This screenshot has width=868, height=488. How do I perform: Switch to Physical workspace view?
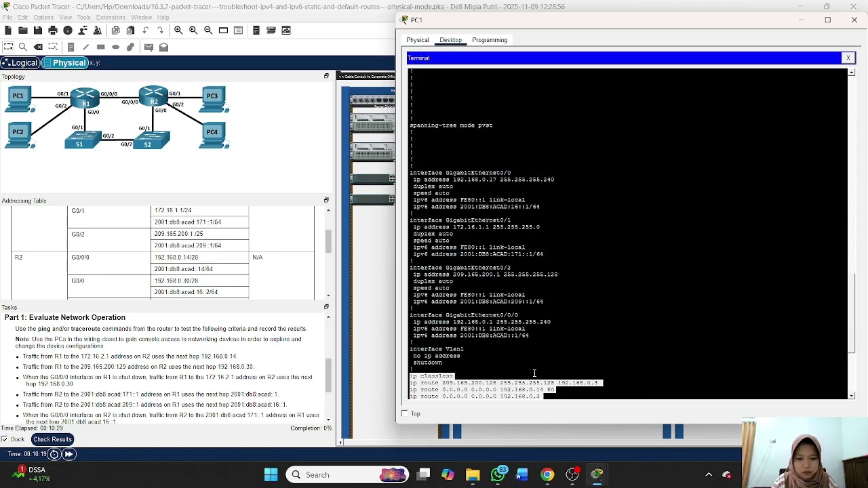[x=65, y=62]
